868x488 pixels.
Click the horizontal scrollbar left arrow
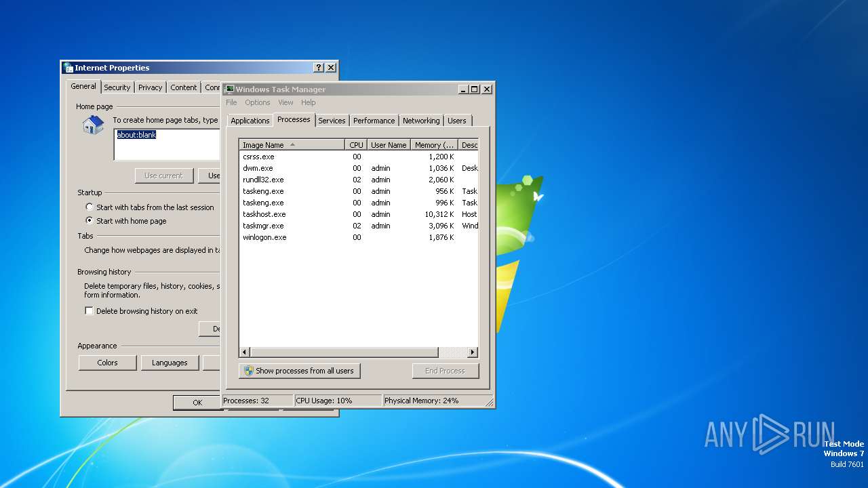coord(245,352)
